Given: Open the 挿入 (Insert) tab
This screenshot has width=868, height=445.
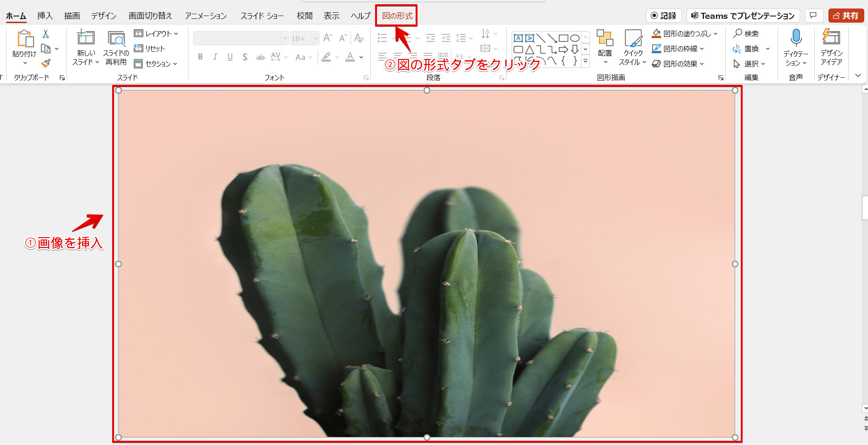Looking at the screenshot, I should click(x=44, y=15).
